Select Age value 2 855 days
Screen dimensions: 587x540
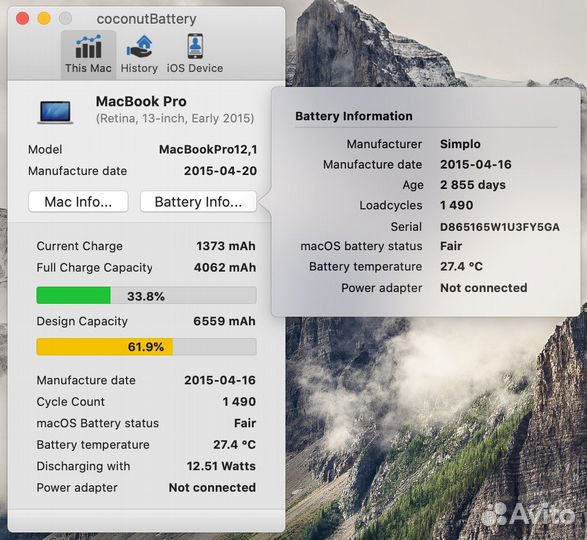tap(473, 185)
